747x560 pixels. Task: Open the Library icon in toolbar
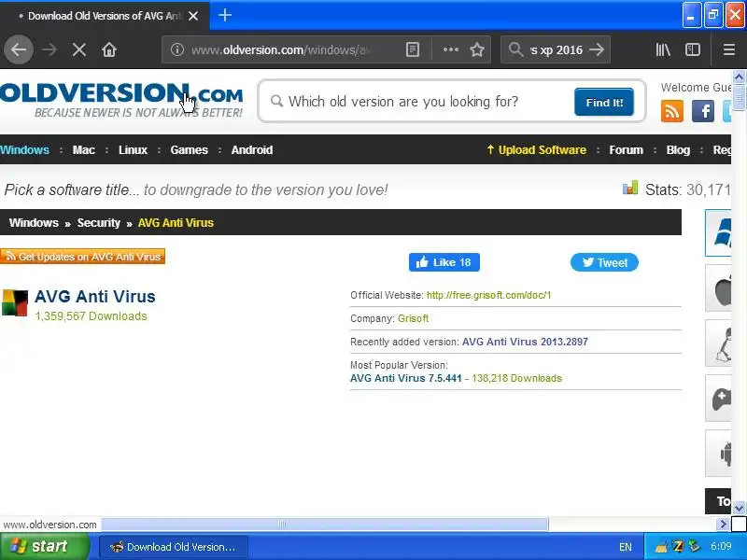click(663, 49)
